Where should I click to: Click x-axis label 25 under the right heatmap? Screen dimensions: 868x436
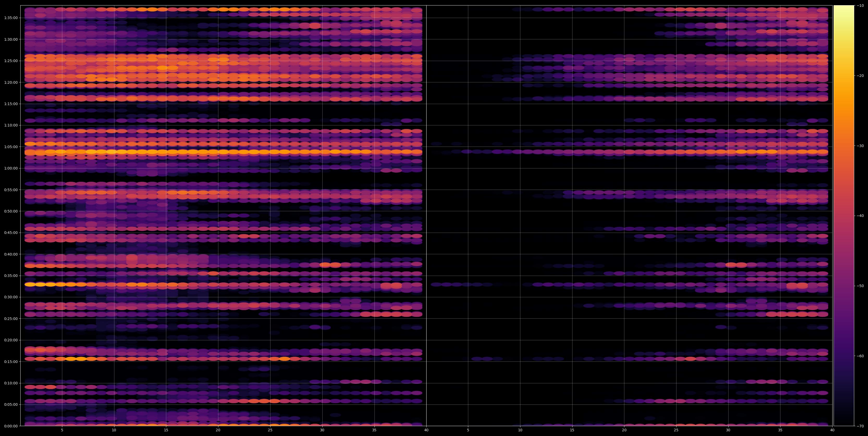click(676, 430)
